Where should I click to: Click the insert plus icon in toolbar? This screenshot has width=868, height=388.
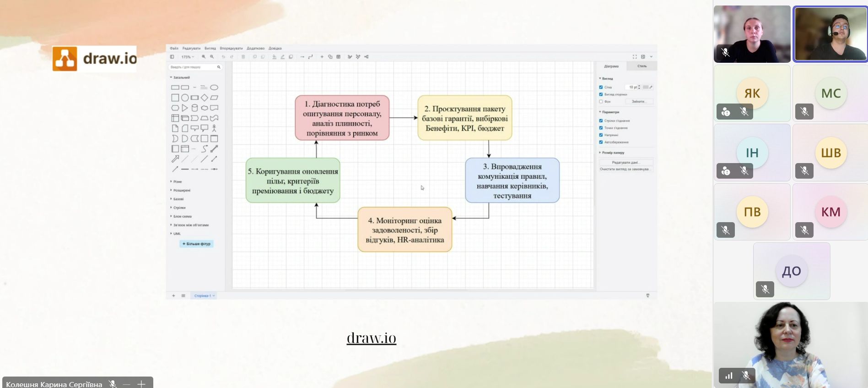pos(322,57)
